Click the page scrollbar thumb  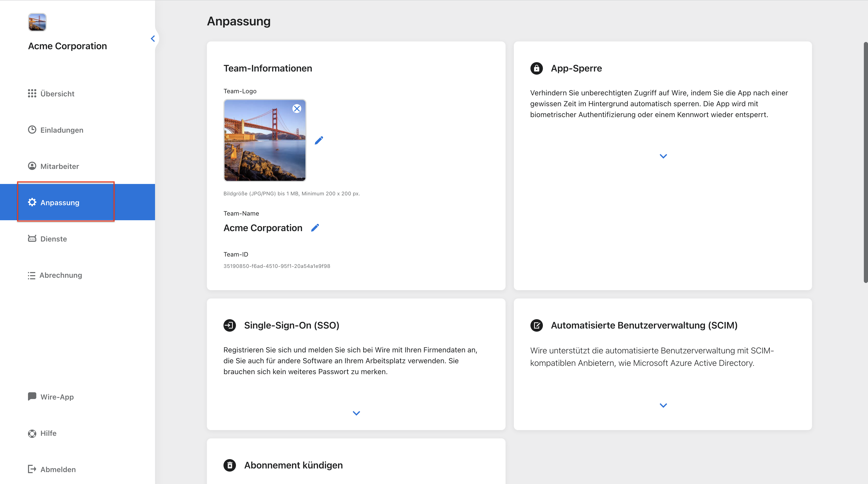pos(865,162)
